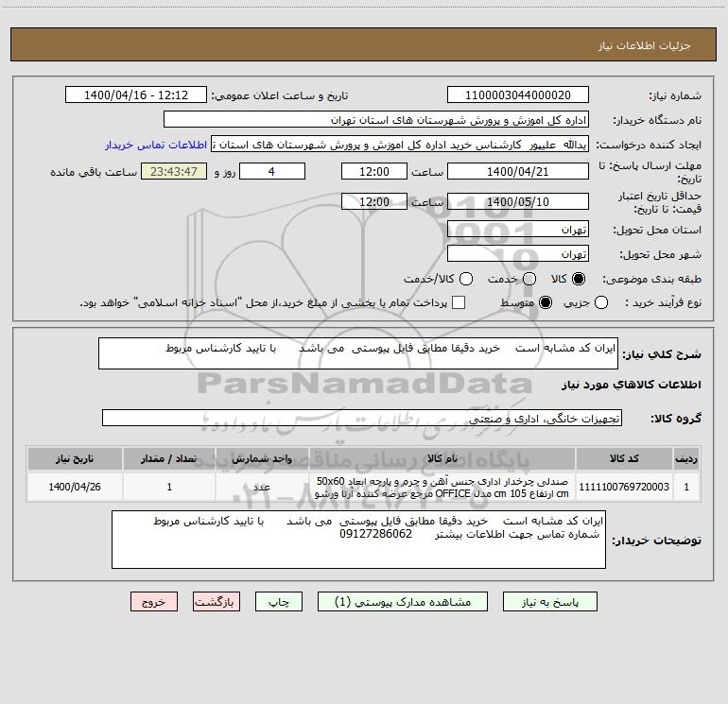The image size is (728, 704).
Task: Select the خدمت radio button
Action: [x=529, y=279]
